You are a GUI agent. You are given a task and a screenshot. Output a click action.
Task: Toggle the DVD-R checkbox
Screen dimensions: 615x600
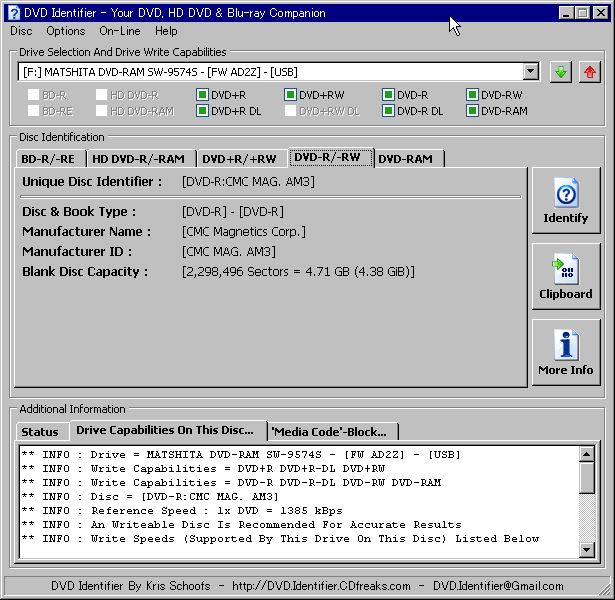(388, 95)
